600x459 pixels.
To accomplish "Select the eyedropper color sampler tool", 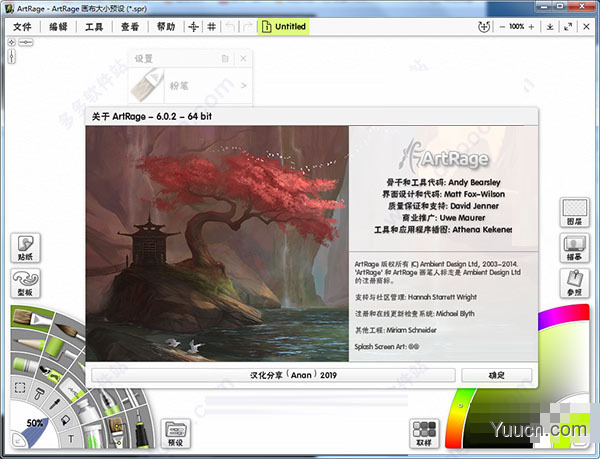I will click(56, 404).
